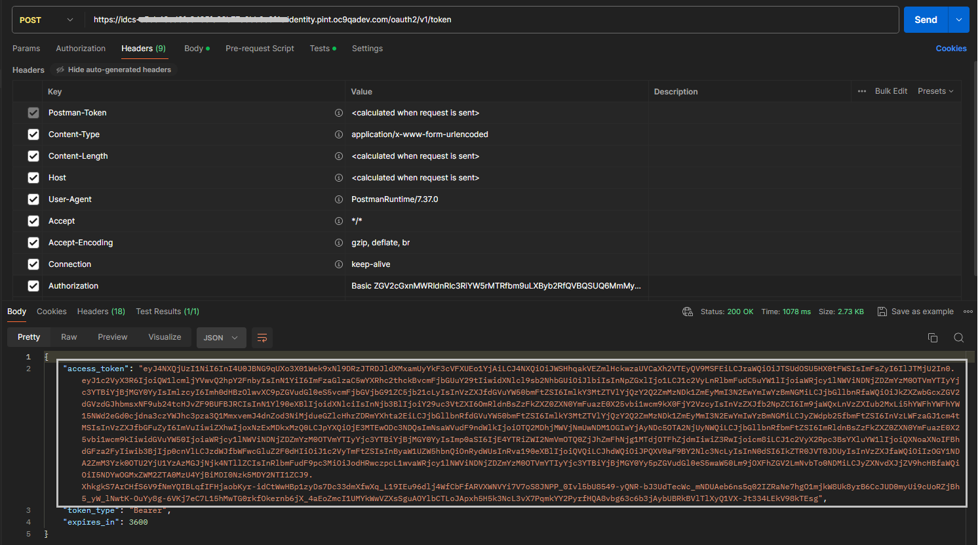
Task: Uncheck the Authorization header checkbox
Action: click(x=33, y=286)
